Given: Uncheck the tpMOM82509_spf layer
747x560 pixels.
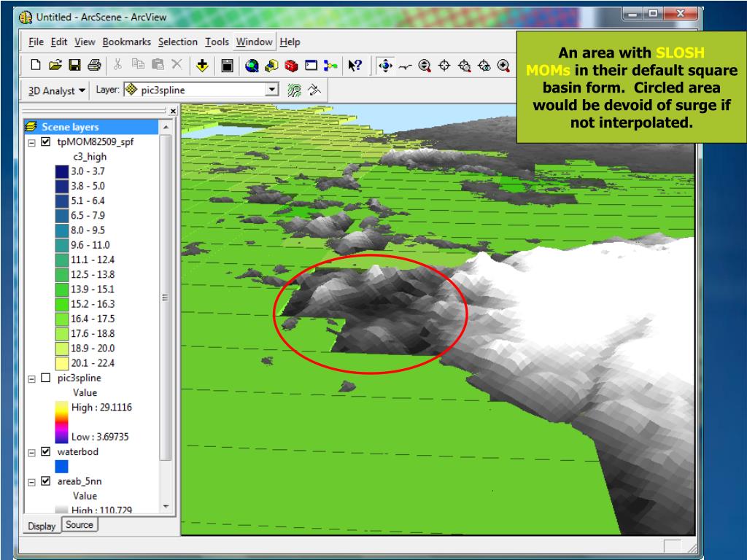Looking at the screenshot, I should coord(46,141).
